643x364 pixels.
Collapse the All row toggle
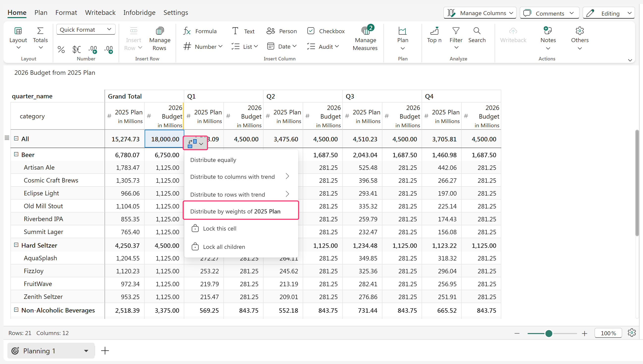coord(16,138)
